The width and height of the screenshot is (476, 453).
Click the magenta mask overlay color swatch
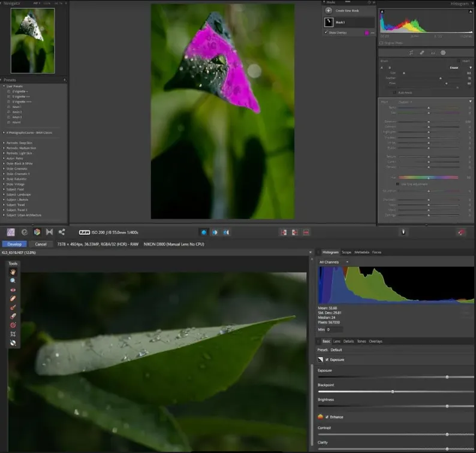pos(367,33)
